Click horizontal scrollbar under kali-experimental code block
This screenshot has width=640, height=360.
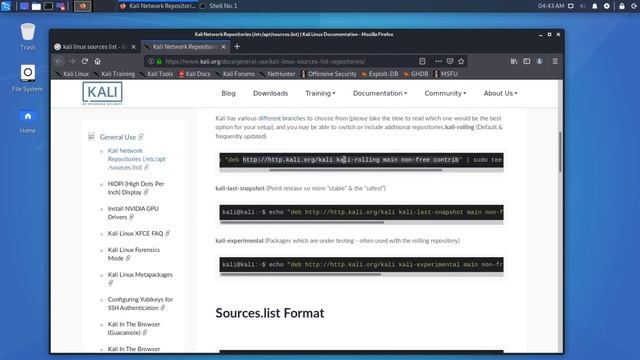click(x=300, y=275)
